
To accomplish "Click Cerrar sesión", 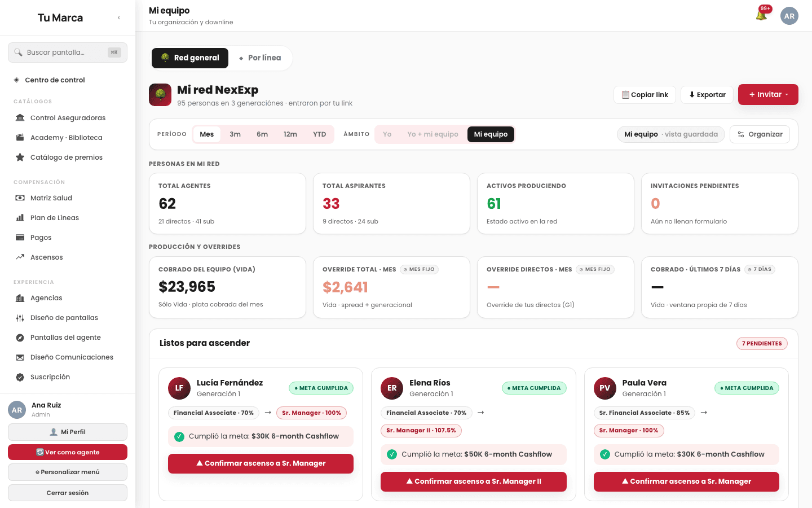I will point(68,493).
